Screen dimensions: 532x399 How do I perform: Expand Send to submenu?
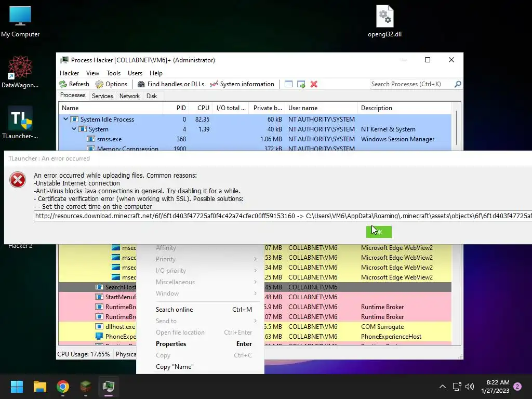click(204, 321)
